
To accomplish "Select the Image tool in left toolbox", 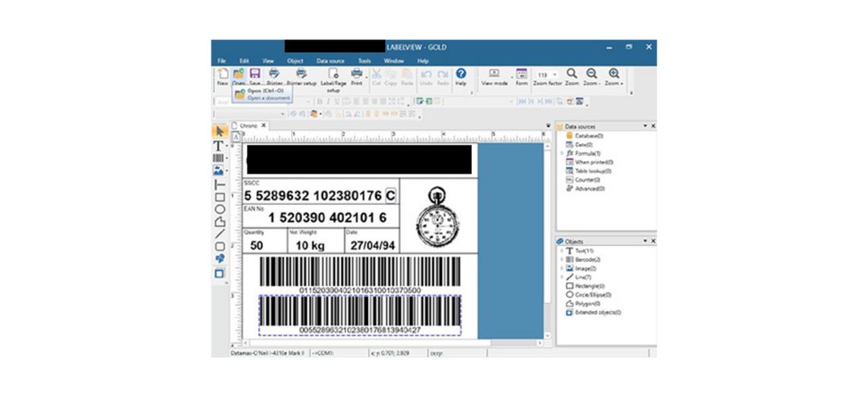I will coord(218,170).
